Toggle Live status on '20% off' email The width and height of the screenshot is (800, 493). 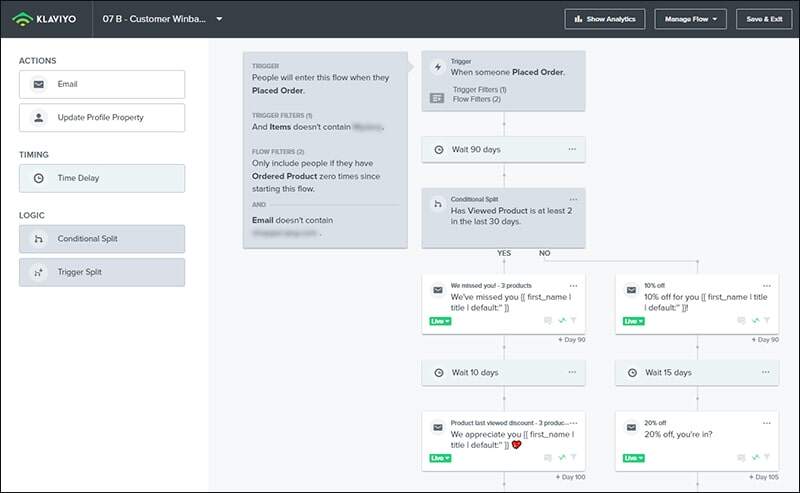(633, 458)
